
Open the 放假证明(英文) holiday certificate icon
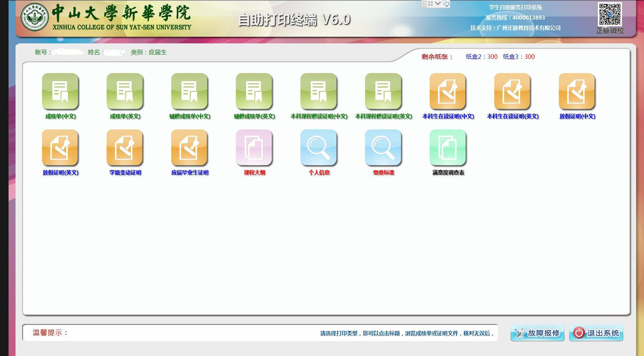60,148
